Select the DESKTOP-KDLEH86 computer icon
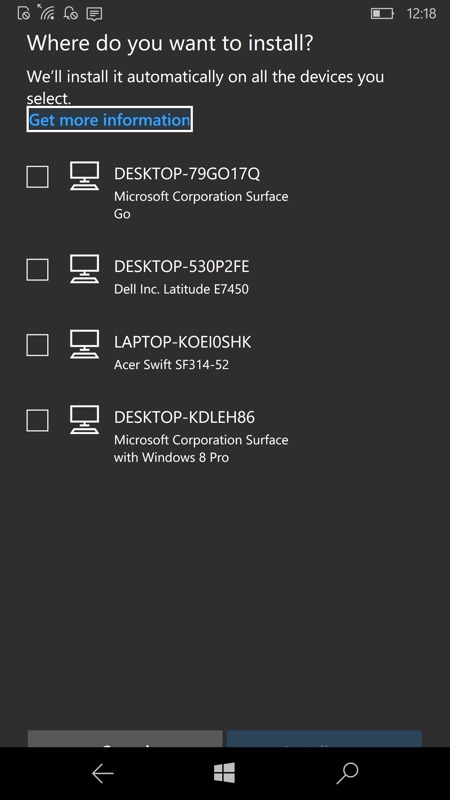This screenshot has width=450, height=800. (84, 420)
